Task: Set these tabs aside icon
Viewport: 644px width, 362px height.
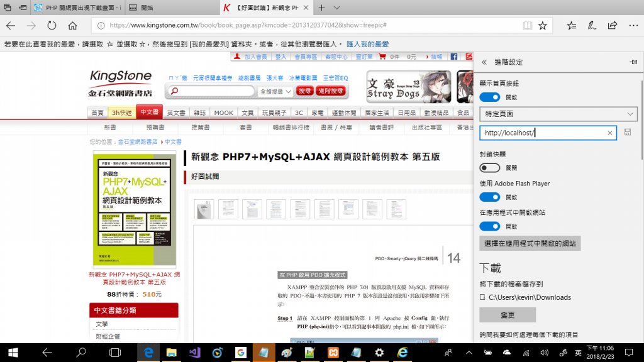Action: tap(23, 8)
